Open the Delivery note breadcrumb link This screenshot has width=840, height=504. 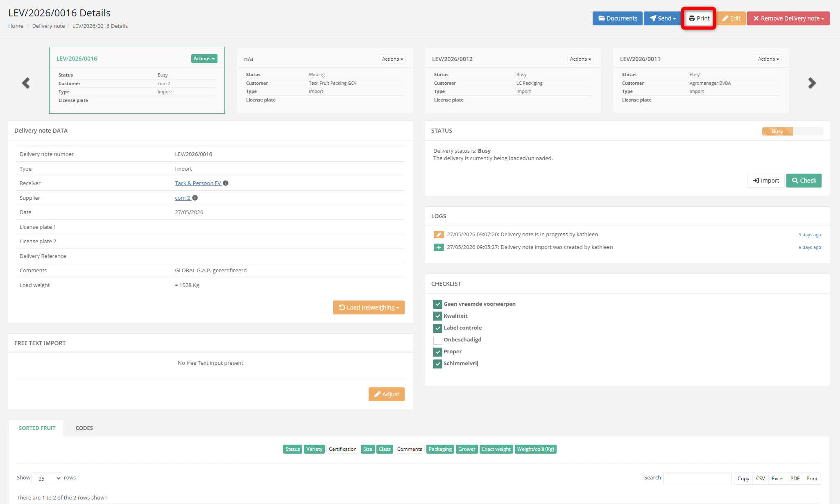(x=48, y=26)
